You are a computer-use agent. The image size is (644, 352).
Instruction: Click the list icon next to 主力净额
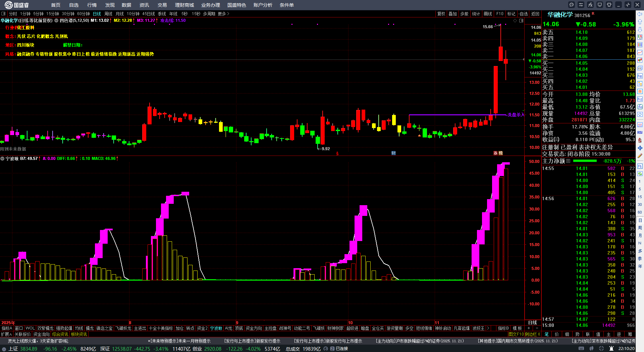click(568, 161)
